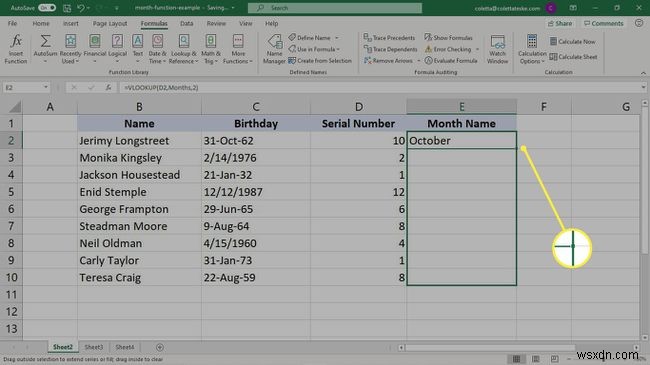Screen dimensions: 650x365
Task: Open Logical functions library
Action: coord(117,49)
